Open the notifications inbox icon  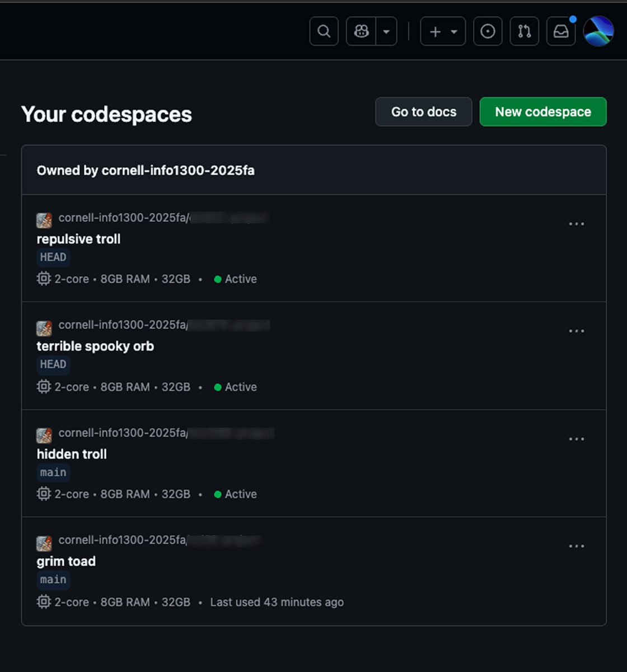click(561, 31)
